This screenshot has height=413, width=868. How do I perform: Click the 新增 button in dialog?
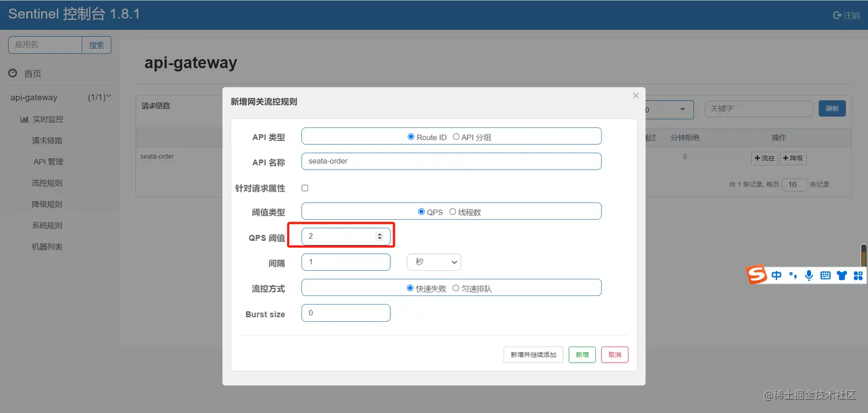(582, 354)
